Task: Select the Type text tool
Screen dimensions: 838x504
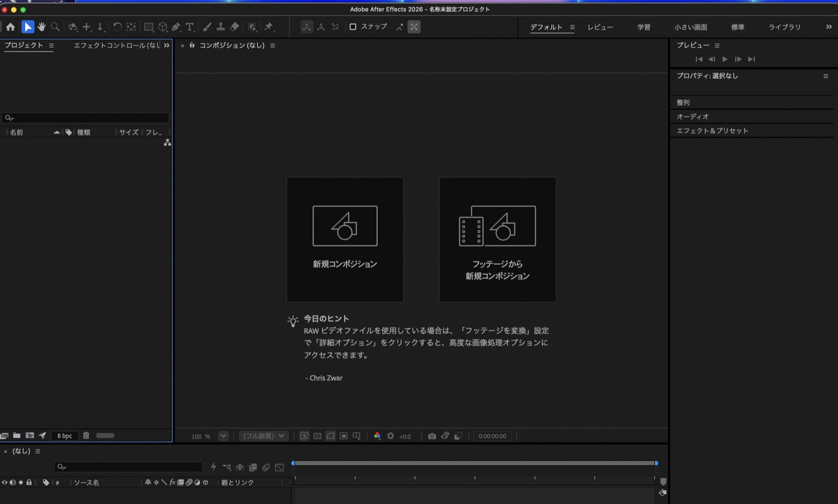Action: click(190, 27)
